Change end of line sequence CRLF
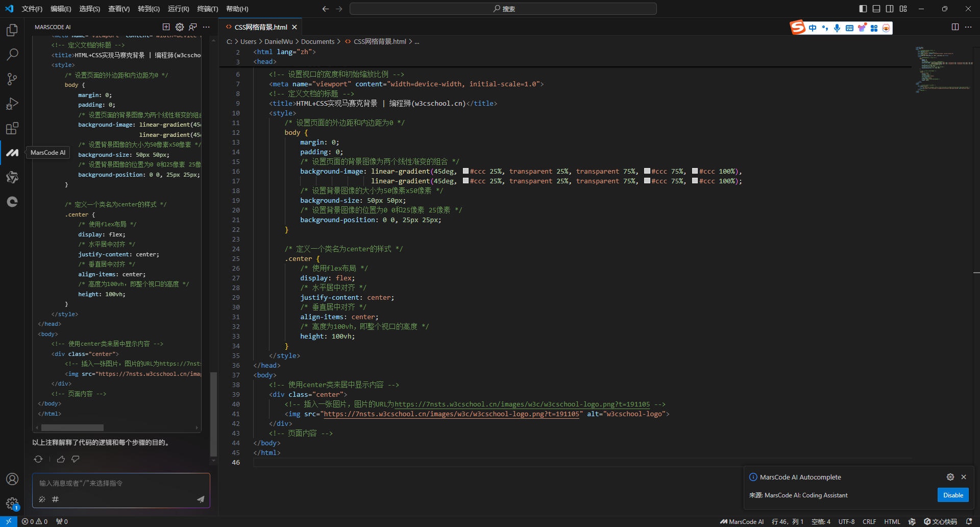Viewport: 980px width, 527px height. pyautogui.click(x=869, y=521)
